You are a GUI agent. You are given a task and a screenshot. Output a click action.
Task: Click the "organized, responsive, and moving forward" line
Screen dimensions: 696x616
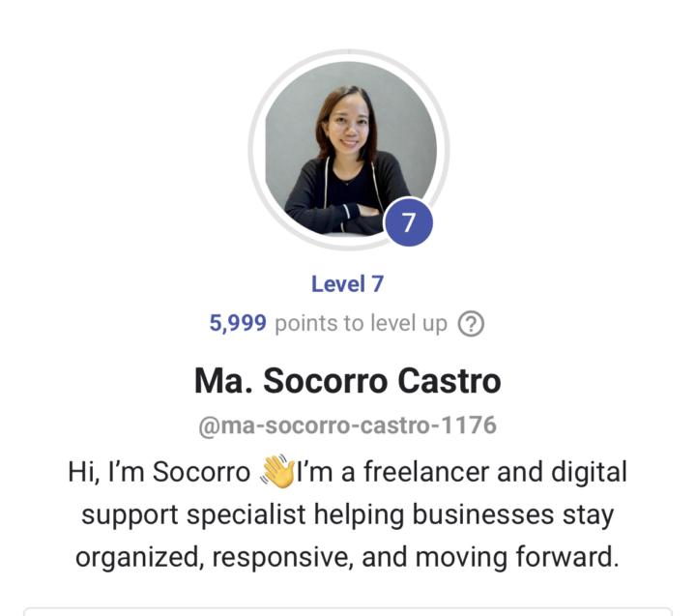347,557
